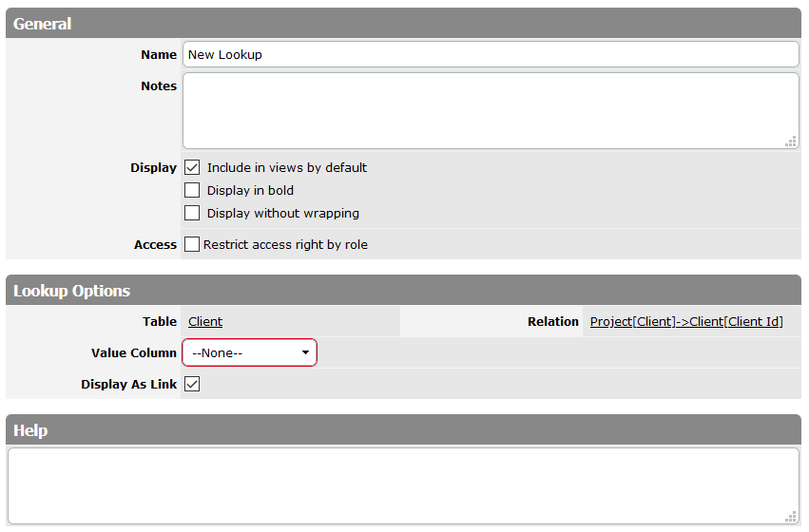The width and height of the screenshot is (809, 532).
Task: Click the Help section header
Action: point(403,430)
